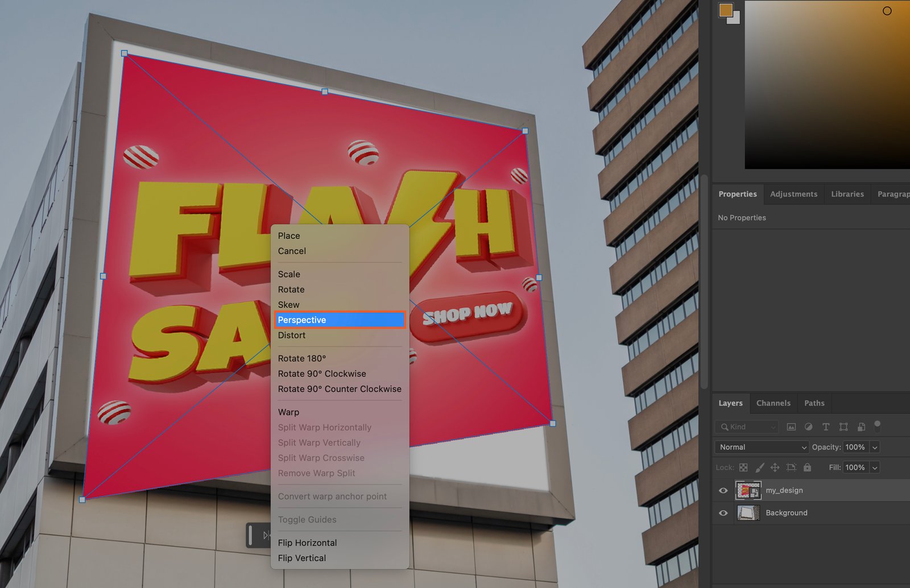Click the foreground color swatch

726,10
